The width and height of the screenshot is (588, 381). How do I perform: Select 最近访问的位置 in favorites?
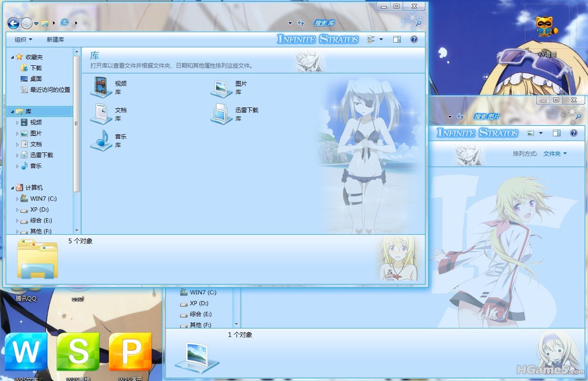45,89
